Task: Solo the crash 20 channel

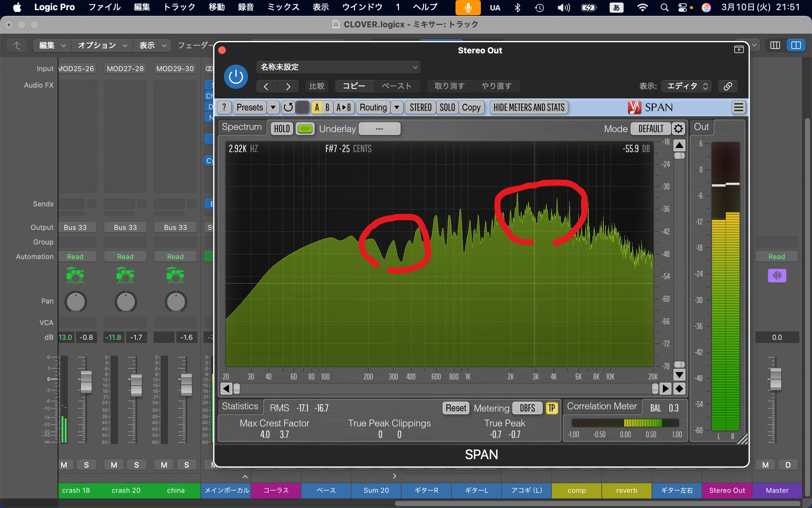Action: point(137,465)
